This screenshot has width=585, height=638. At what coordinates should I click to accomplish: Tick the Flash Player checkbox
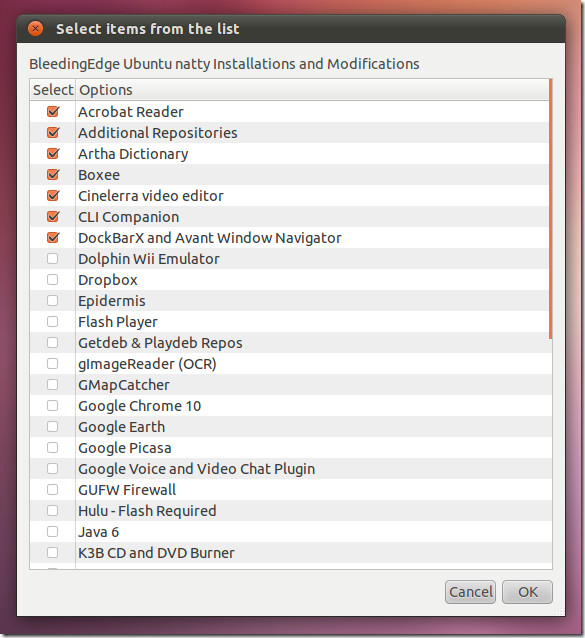tap(52, 321)
